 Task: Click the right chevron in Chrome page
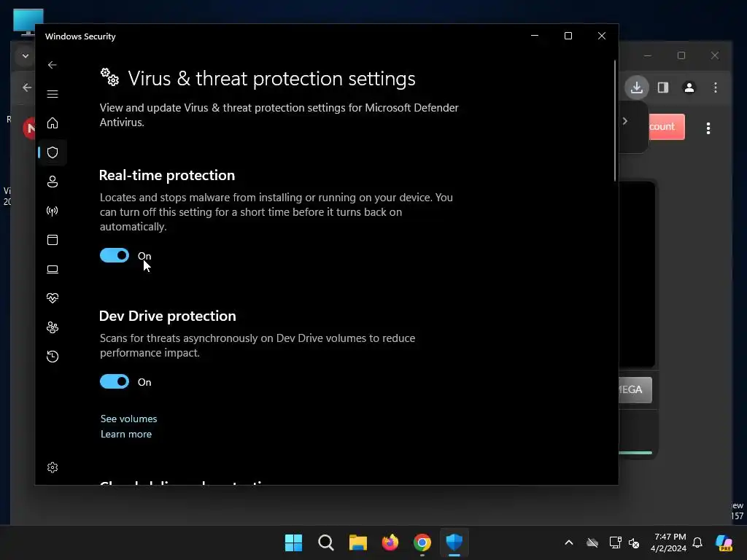tap(625, 121)
